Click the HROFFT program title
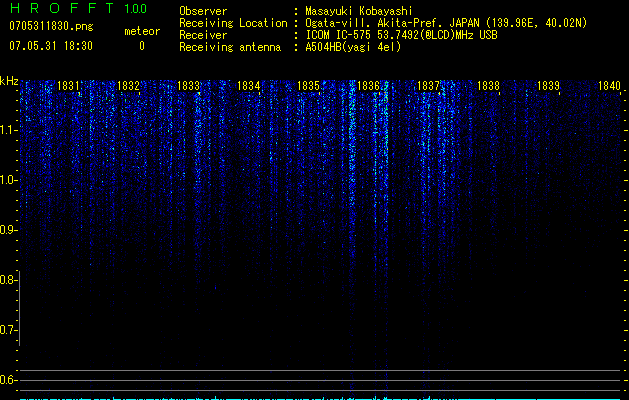The width and height of the screenshot is (629, 400). point(62,8)
